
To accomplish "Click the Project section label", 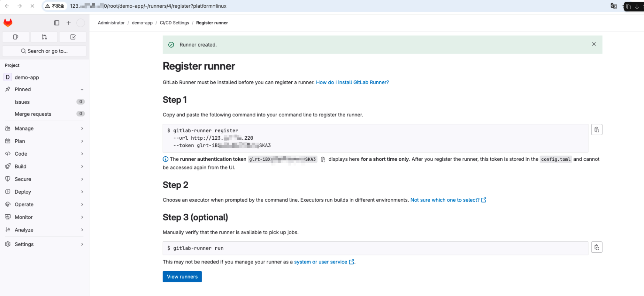I will click(12, 65).
